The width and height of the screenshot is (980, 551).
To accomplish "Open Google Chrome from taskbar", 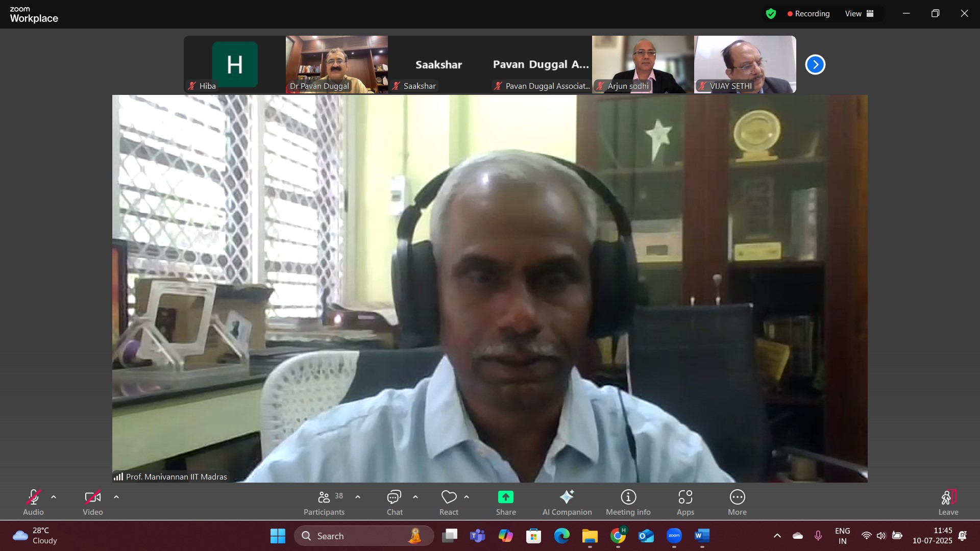I will click(618, 536).
